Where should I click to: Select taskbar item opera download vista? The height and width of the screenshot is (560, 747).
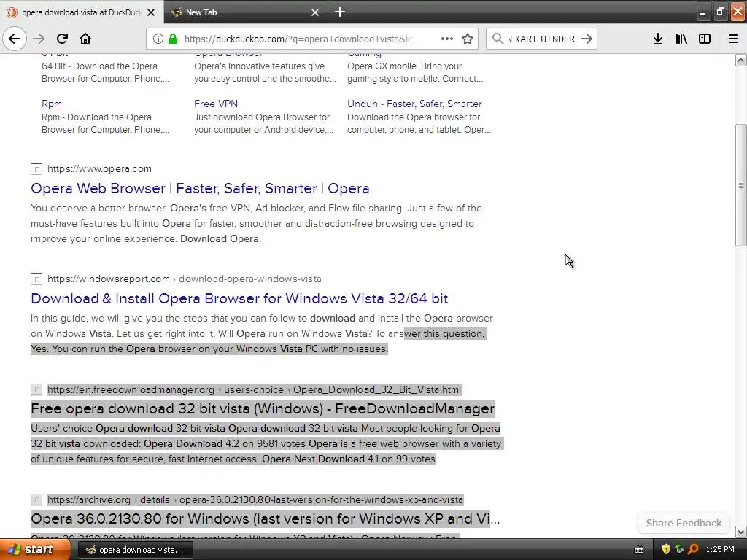[x=135, y=550]
